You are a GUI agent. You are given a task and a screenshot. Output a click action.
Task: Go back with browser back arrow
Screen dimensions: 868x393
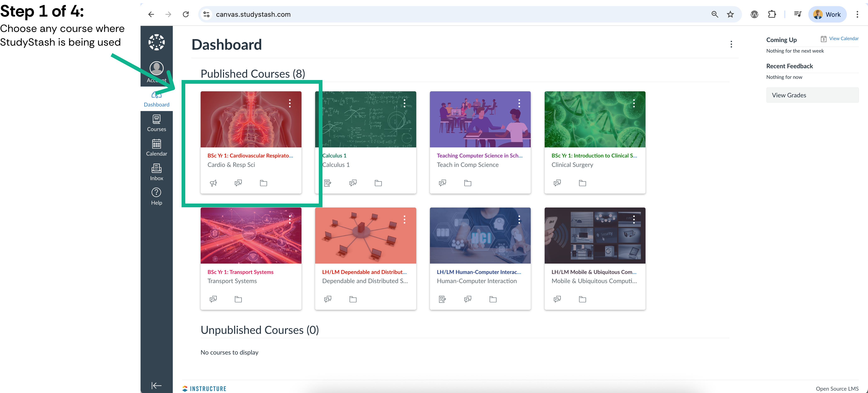pyautogui.click(x=151, y=15)
